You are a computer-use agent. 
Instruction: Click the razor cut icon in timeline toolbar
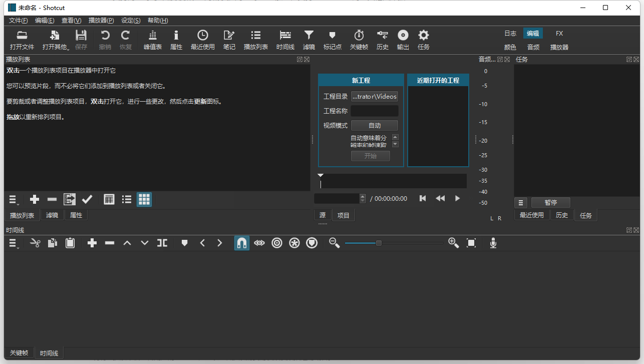click(35, 243)
